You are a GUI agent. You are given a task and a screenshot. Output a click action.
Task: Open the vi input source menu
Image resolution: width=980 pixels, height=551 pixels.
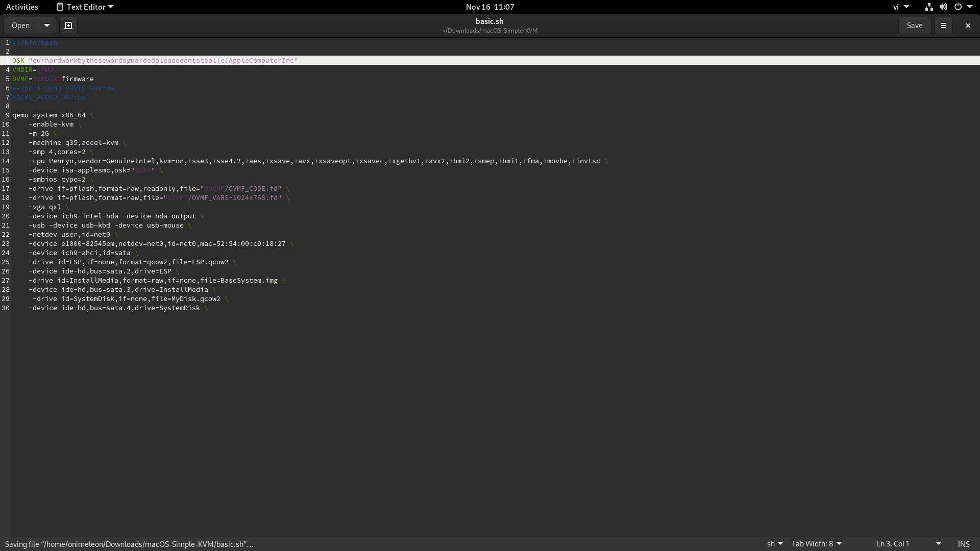[900, 7]
